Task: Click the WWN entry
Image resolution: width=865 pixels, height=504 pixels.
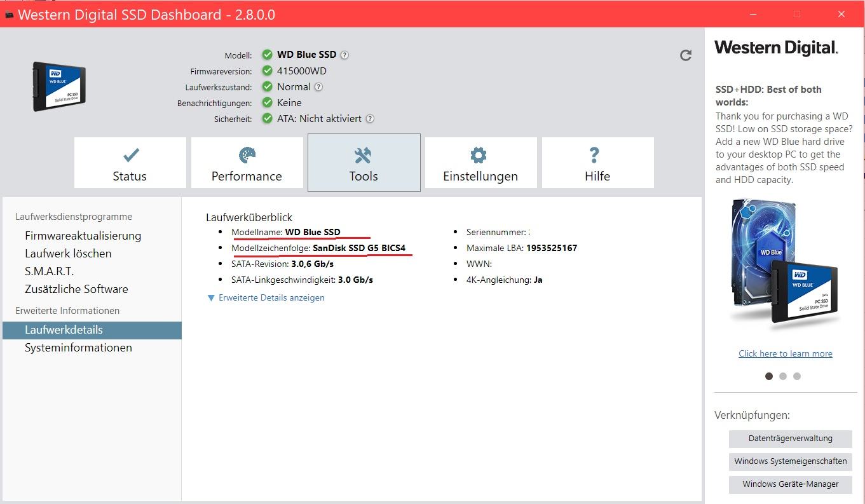Action: pos(479,264)
